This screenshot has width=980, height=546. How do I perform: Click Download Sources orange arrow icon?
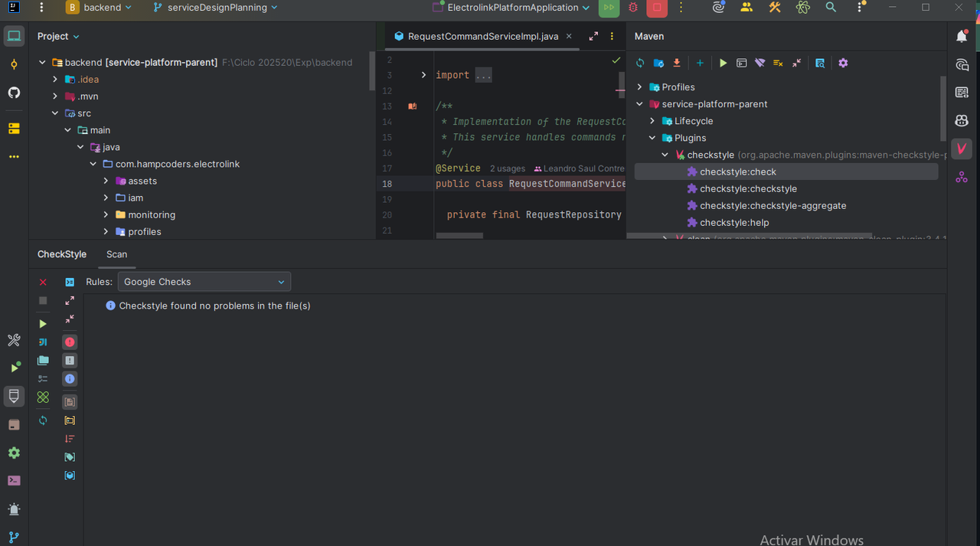[677, 63]
